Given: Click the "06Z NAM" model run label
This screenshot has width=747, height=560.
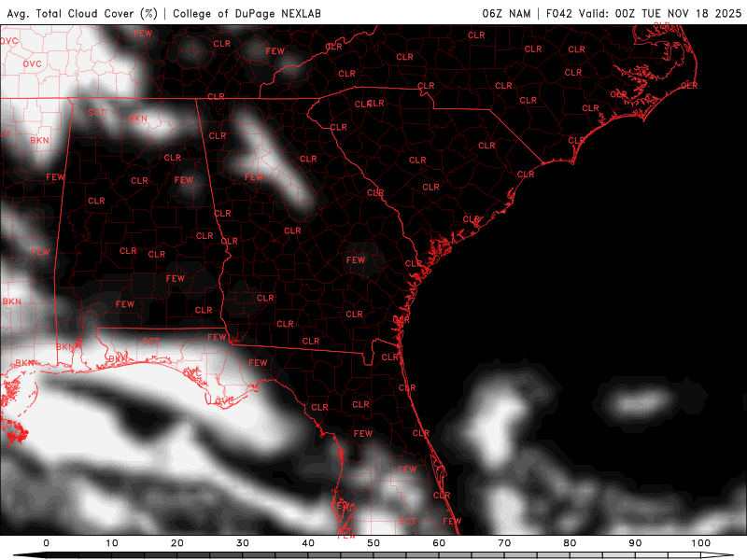Looking at the screenshot, I should point(506,13).
